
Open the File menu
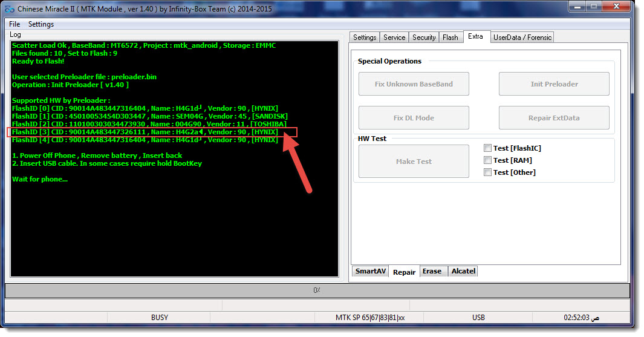coord(15,24)
